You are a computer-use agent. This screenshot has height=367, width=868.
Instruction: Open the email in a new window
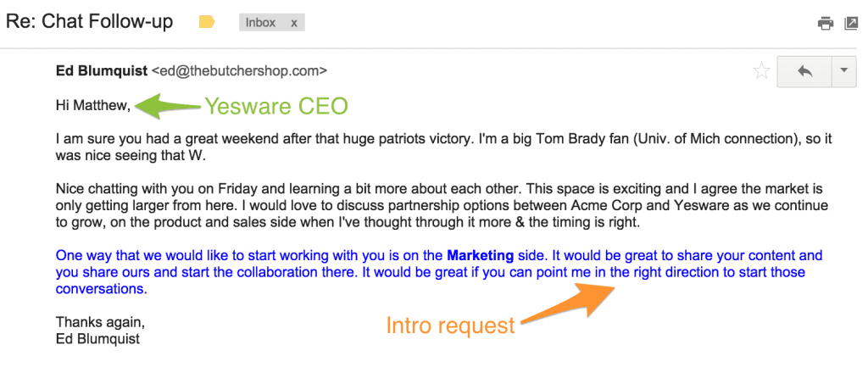[851, 23]
